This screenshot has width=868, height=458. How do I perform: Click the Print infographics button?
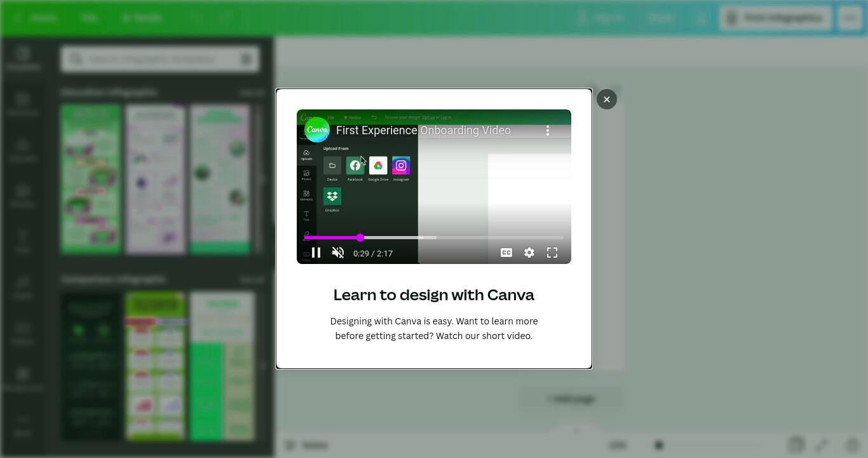pos(776,18)
